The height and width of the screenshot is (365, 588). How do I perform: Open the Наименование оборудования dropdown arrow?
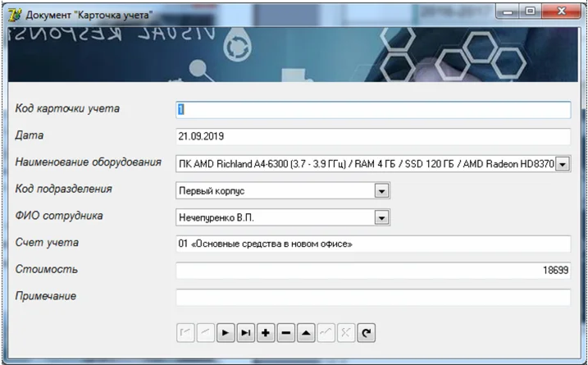pyautogui.click(x=563, y=164)
